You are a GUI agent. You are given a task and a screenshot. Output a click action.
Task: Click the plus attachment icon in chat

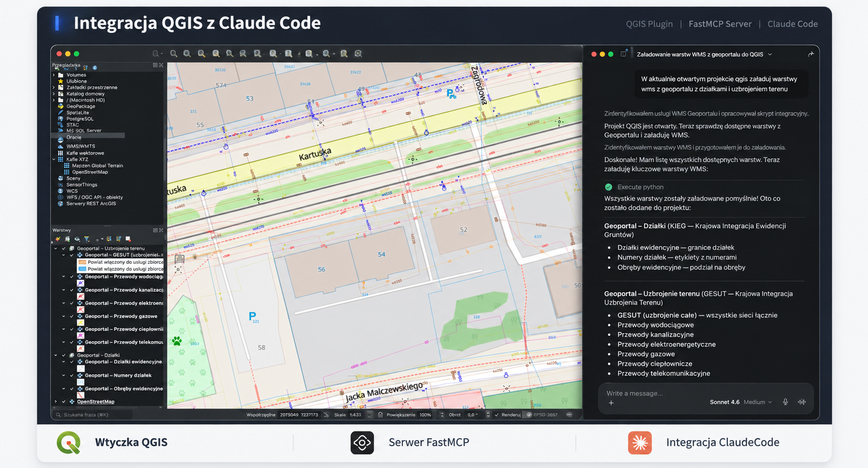click(x=611, y=403)
